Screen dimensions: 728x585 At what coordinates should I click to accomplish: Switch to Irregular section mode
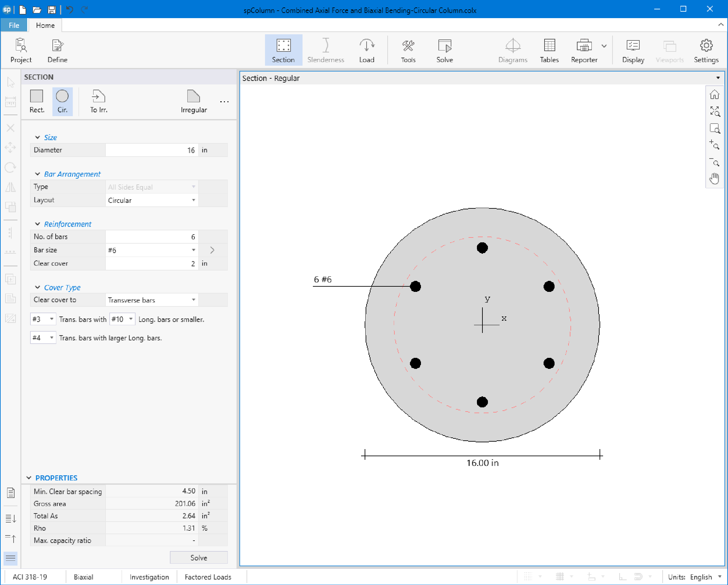coord(194,101)
